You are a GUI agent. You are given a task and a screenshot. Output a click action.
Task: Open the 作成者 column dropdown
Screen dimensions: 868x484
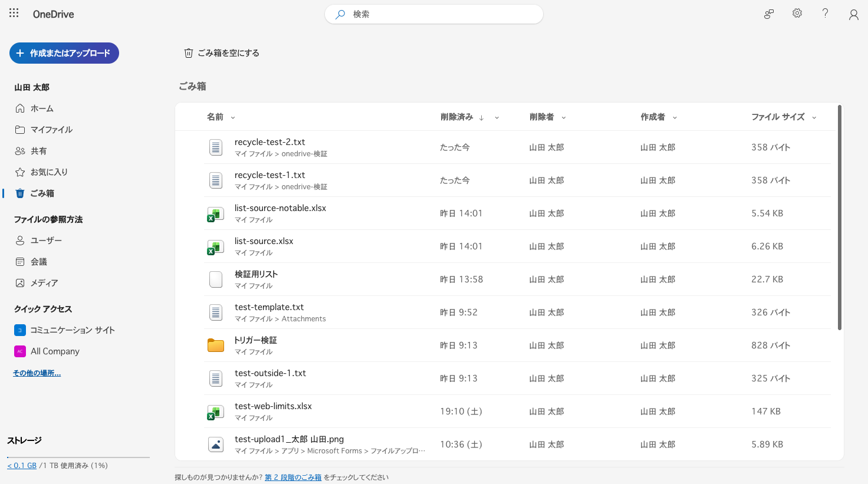pyautogui.click(x=675, y=117)
